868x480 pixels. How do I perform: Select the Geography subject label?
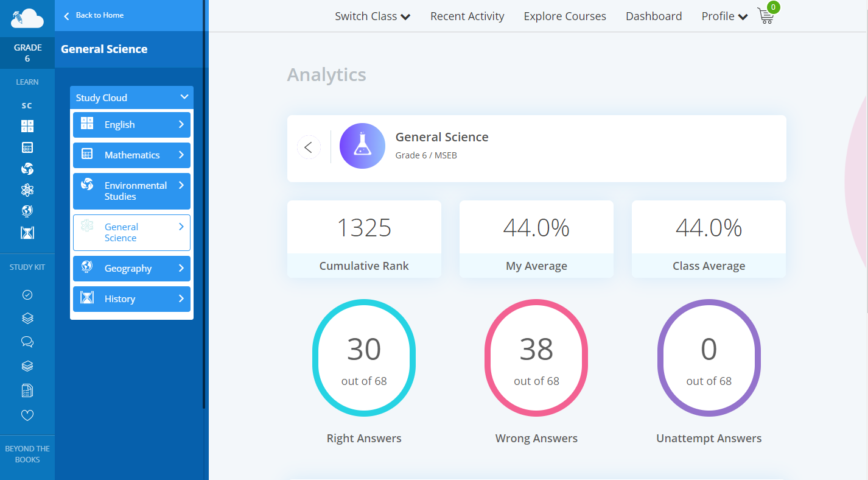pyautogui.click(x=128, y=268)
